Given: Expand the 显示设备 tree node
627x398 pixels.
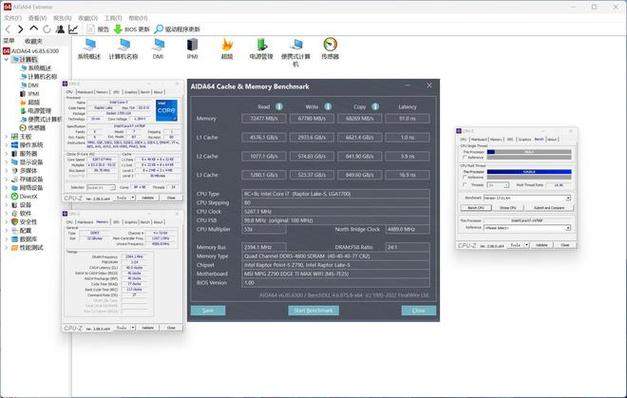Looking at the screenshot, I should click(6, 162).
